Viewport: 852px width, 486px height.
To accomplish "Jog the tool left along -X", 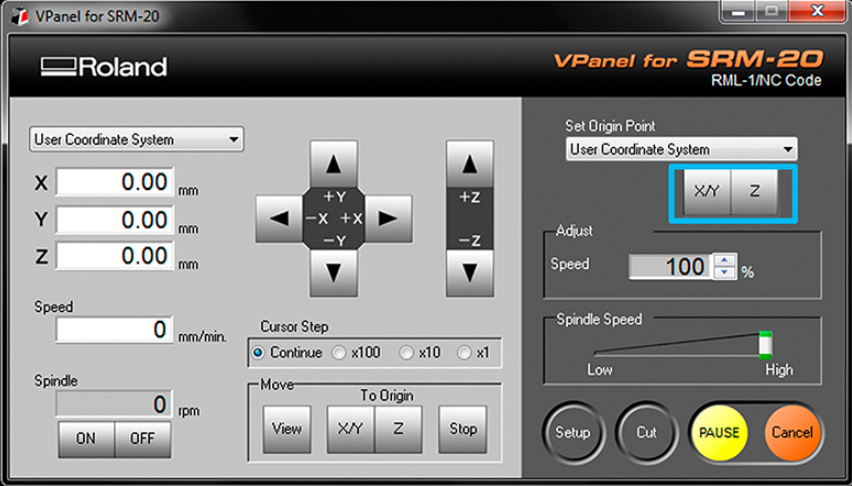I will tap(279, 219).
